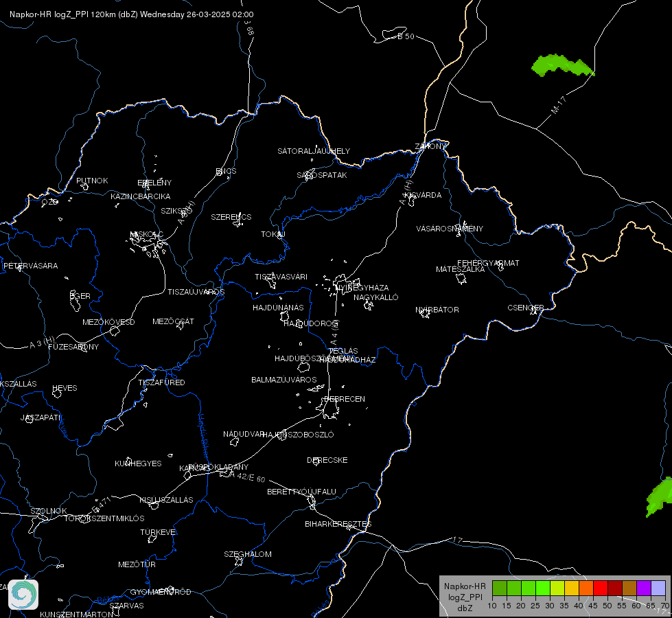Viewport: 672px width, 618px height.
Task: Click the VÁSÁROSNAMÉNY label
Action: [x=450, y=229]
